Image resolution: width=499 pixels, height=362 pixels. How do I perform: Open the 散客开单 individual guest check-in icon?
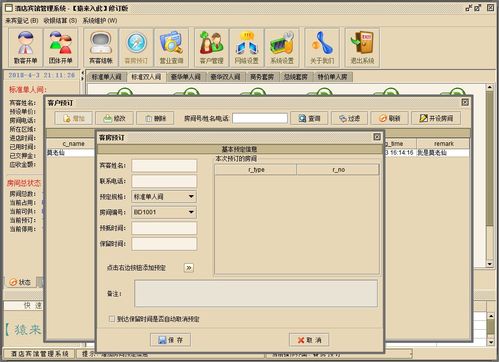(26, 47)
